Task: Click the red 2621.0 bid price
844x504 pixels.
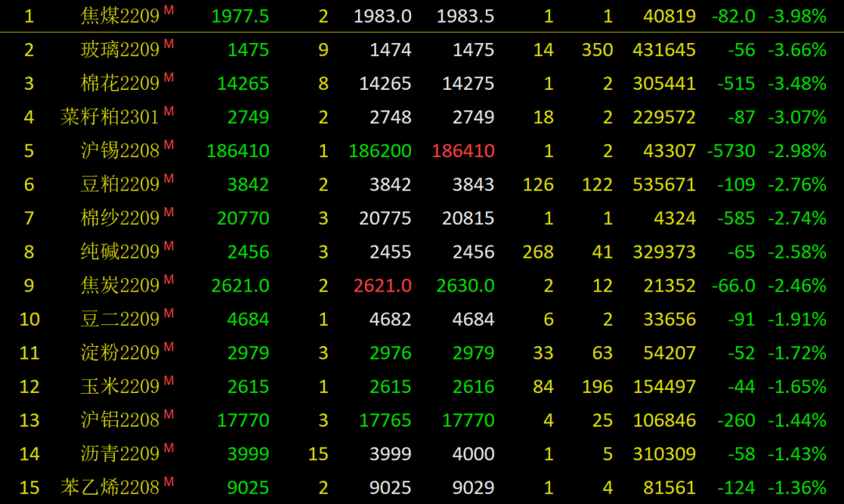Action: (382, 285)
